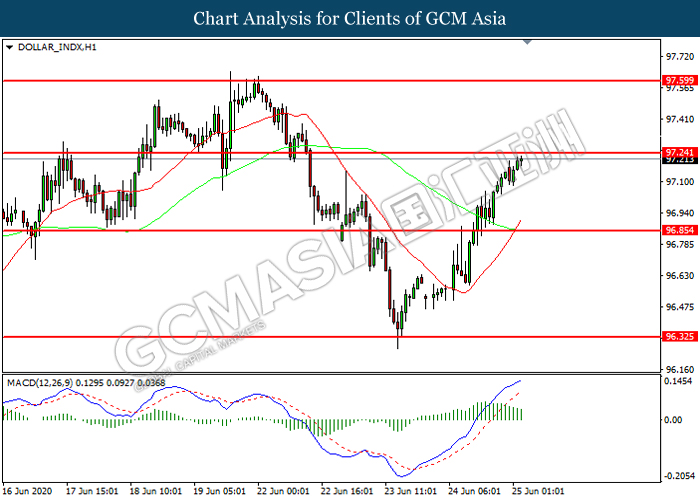This screenshot has width=700, height=500.
Task: Click the 24 Jun 06:01 time label
Action: click(x=475, y=491)
